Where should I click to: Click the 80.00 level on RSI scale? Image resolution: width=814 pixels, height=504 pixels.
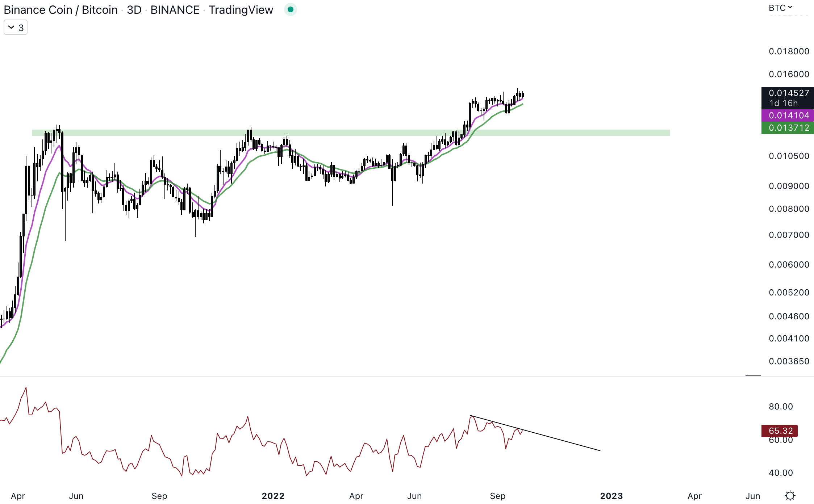click(x=781, y=407)
